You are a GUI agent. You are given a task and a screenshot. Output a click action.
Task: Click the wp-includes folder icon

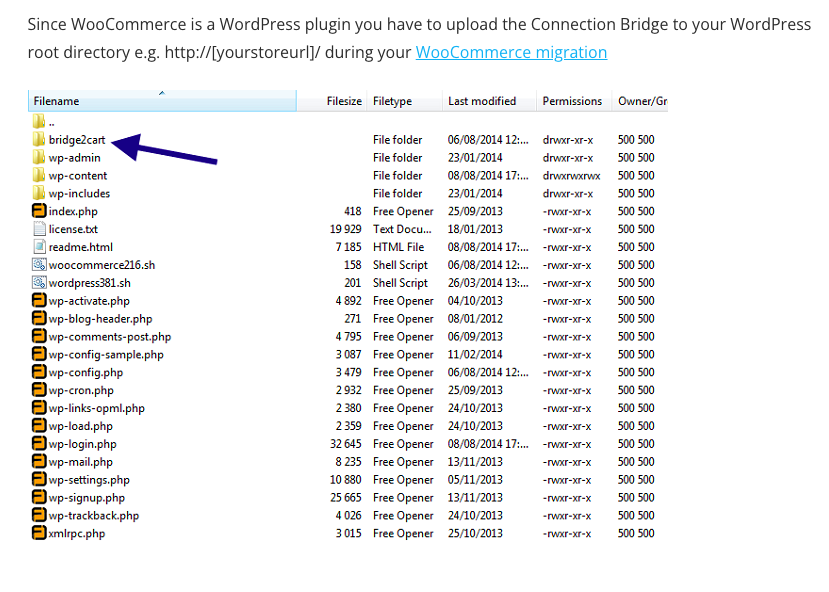point(39,193)
